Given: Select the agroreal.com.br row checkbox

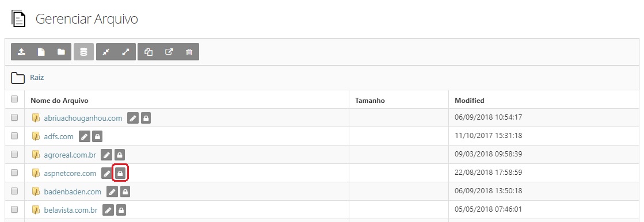Looking at the screenshot, I should [x=14, y=154].
